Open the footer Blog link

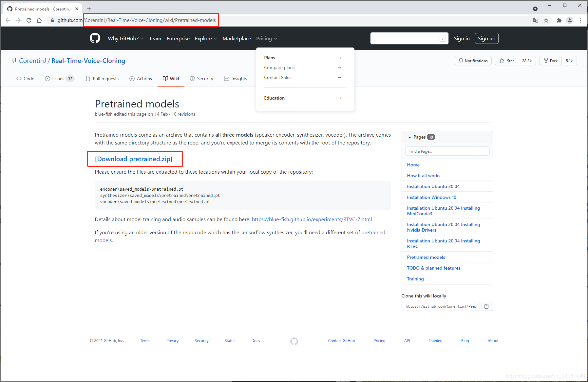(x=465, y=341)
